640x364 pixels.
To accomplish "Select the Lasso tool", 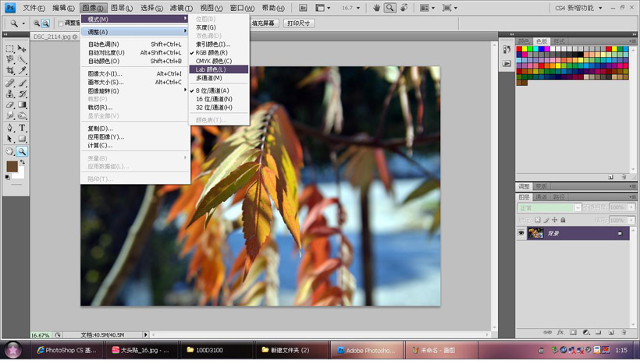I will click(x=10, y=59).
